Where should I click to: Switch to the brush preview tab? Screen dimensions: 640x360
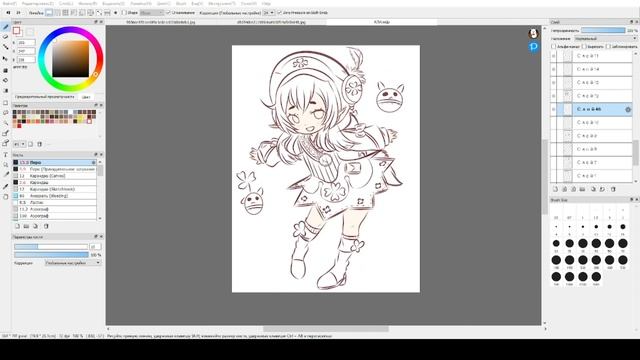pyautogui.click(x=45, y=97)
